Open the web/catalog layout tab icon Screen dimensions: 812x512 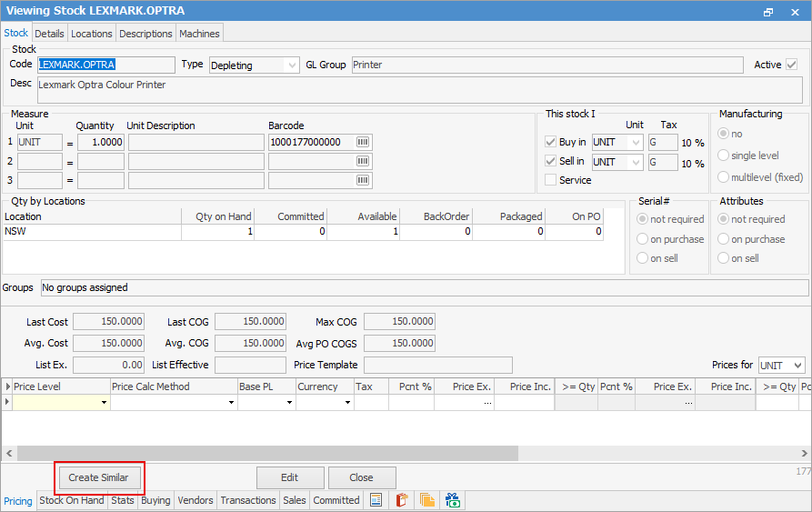pos(376,500)
